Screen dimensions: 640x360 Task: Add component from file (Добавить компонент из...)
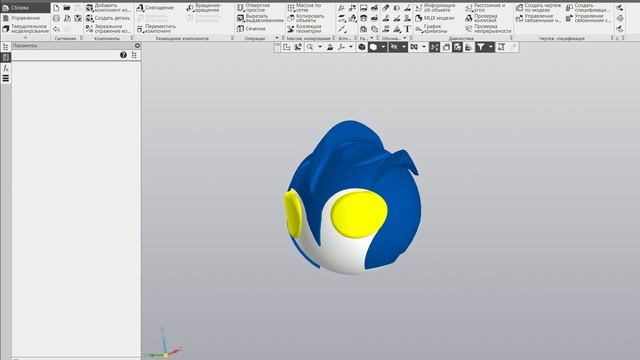[x=108, y=8]
